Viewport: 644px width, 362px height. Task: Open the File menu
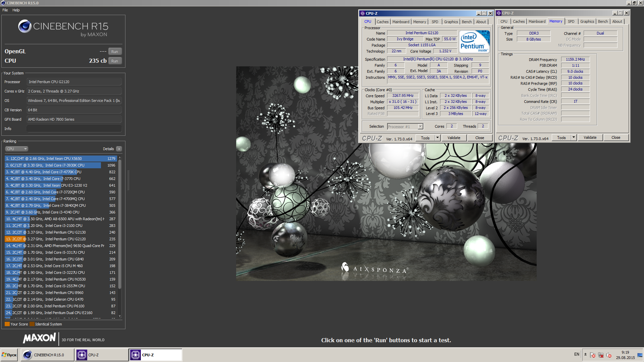[5, 10]
